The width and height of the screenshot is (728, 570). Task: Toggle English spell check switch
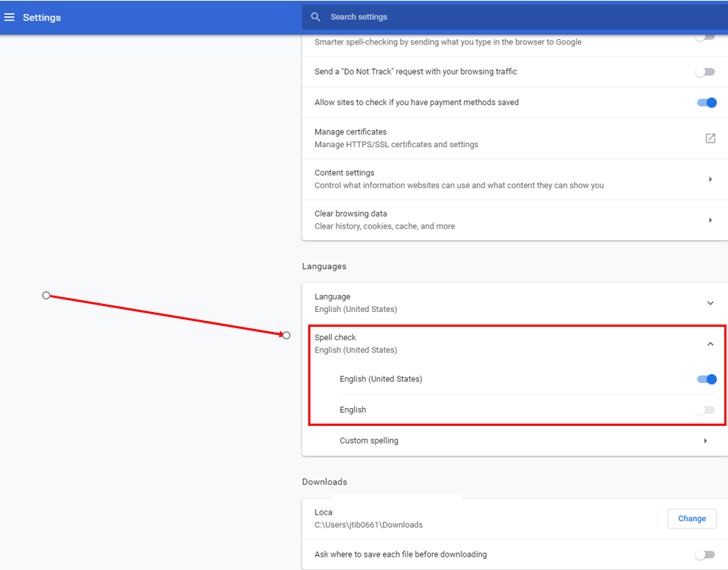point(706,410)
